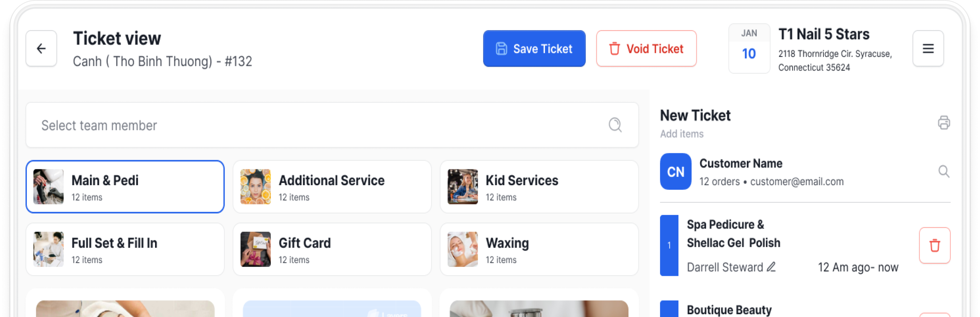This screenshot has height=317, width=980.
Task: Click the team member search icon
Action: pyautogui.click(x=615, y=125)
